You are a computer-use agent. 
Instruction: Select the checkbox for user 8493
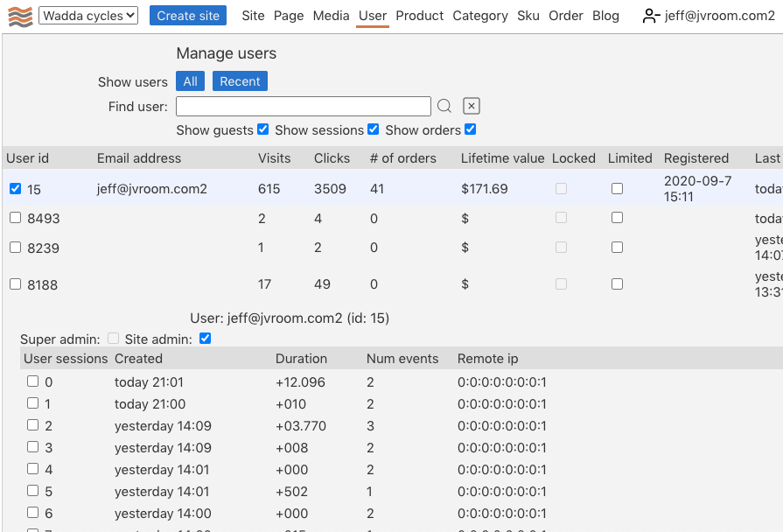coord(16,217)
